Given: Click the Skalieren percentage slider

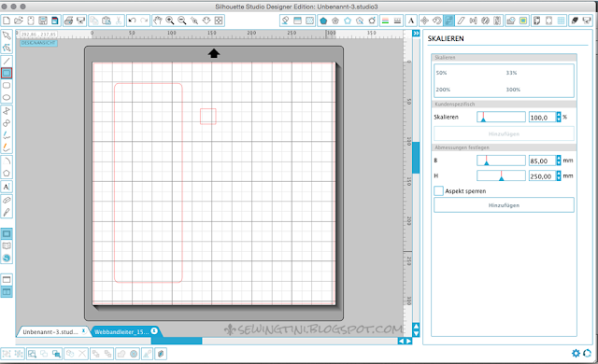Looking at the screenshot, I should pos(501,117).
